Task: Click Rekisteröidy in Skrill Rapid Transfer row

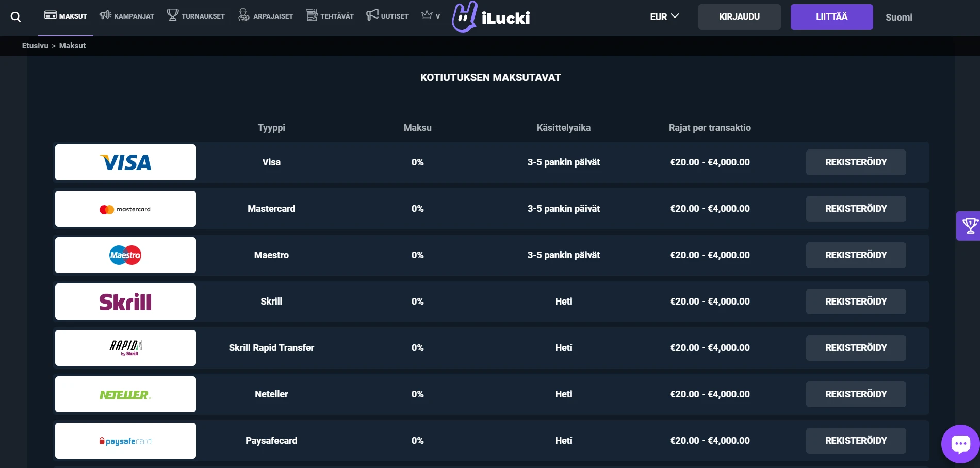Action: point(856,348)
